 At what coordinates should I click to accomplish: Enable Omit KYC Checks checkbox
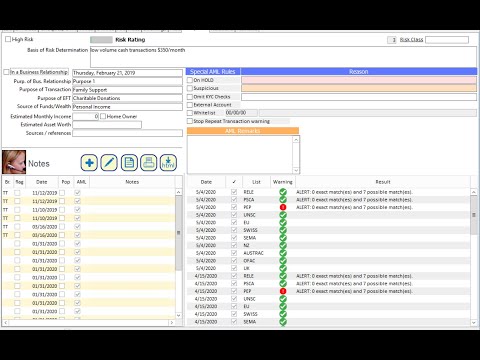point(190,97)
